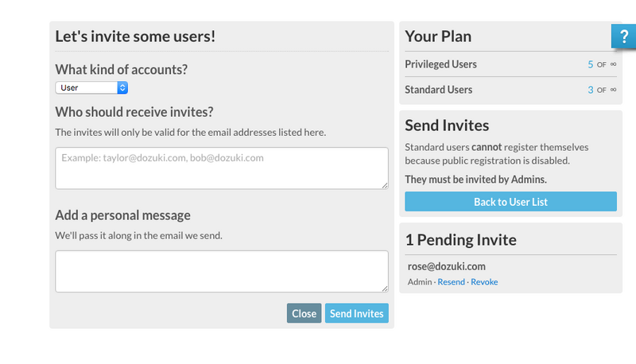Viewport: 636px width, 364px height.
Task: Click the 1 Pending Invite heading
Action: (x=460, y=240)
